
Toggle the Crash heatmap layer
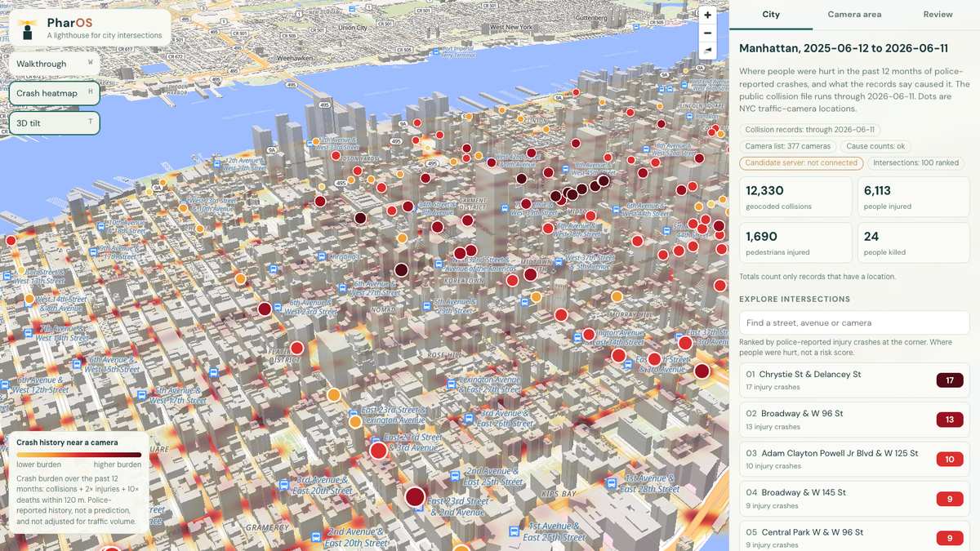click(x=55, y=93)
